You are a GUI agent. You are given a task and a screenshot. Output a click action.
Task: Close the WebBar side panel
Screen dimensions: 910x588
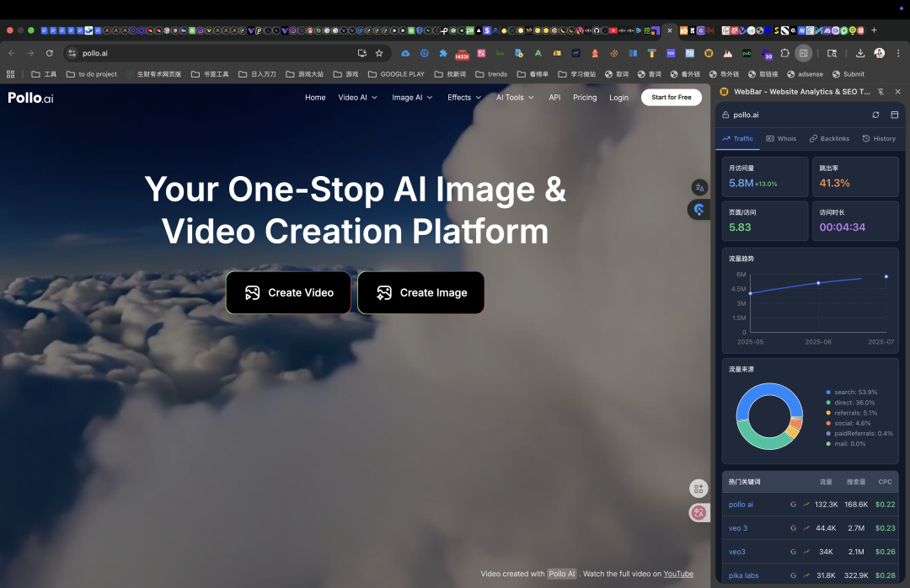(x=898, y=92)
